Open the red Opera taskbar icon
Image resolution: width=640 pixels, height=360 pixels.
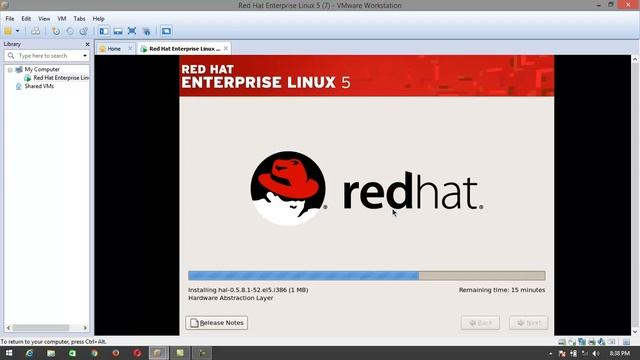pos(137,353)
